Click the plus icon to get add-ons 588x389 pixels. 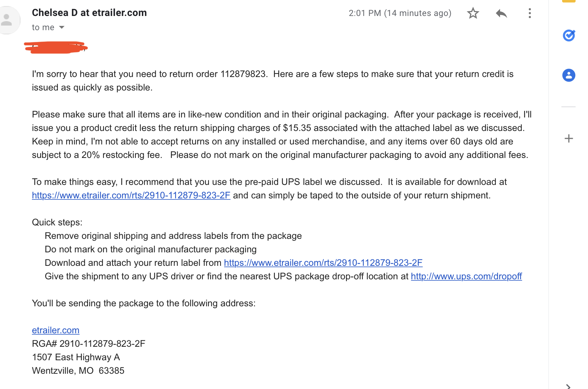coord(569,138)
